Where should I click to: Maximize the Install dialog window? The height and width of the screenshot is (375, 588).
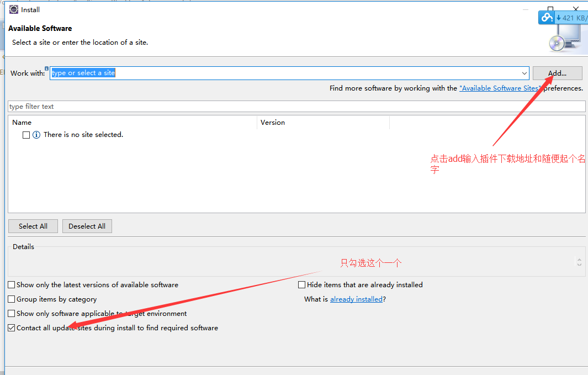coord(550,9)
